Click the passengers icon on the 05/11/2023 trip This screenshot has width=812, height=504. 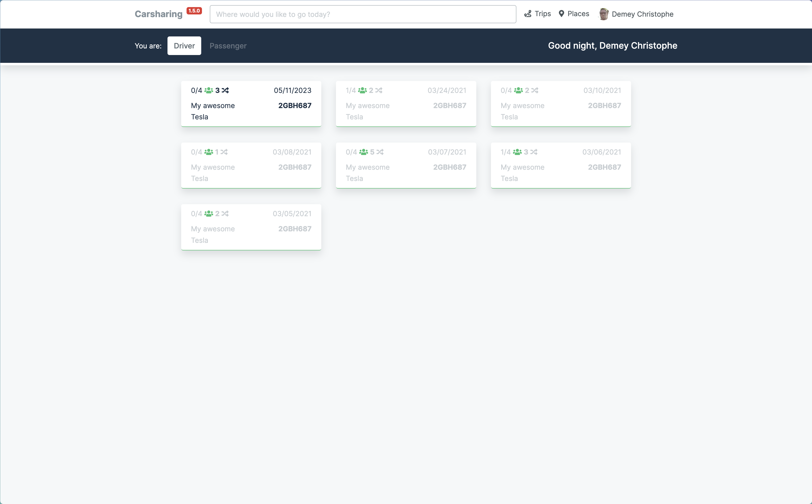(209, 90)
